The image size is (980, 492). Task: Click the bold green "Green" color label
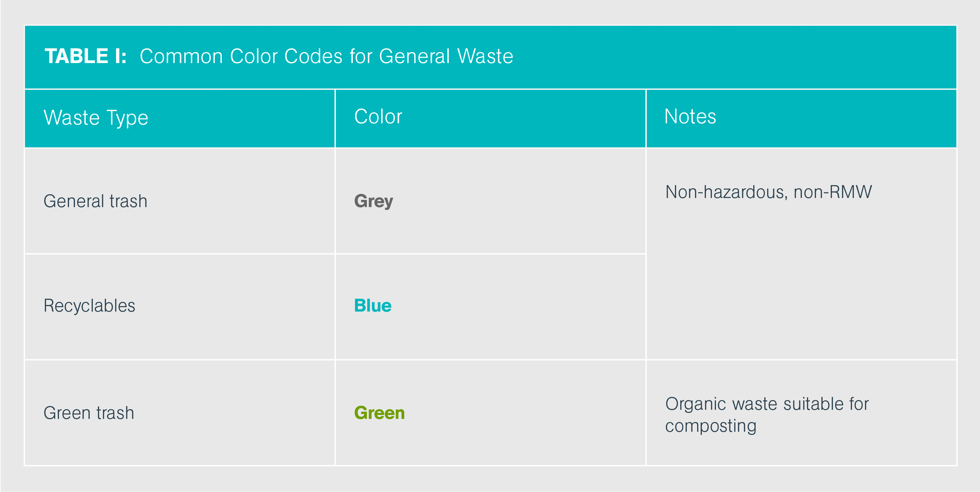tap(379, 413)
